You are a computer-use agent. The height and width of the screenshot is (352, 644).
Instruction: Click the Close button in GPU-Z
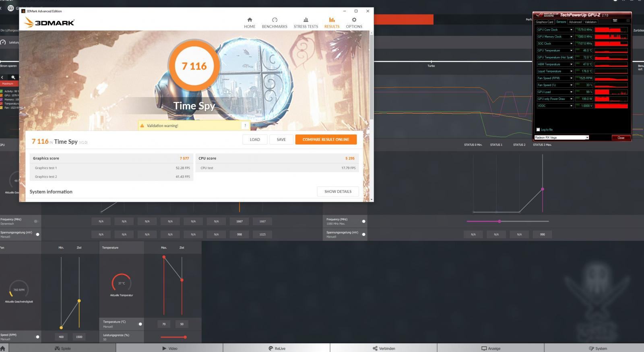click(621, 138)
